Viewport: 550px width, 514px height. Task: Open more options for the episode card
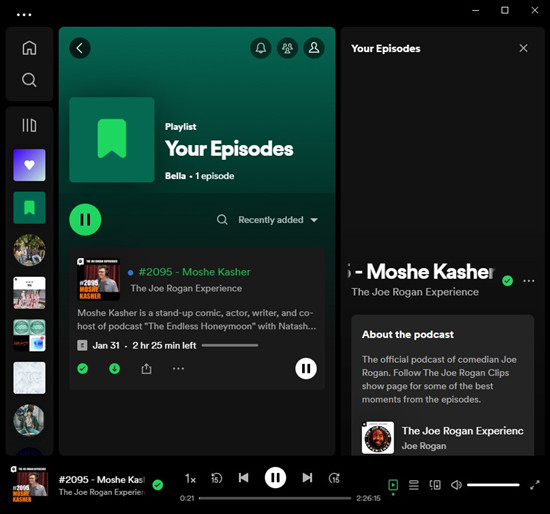178,369
